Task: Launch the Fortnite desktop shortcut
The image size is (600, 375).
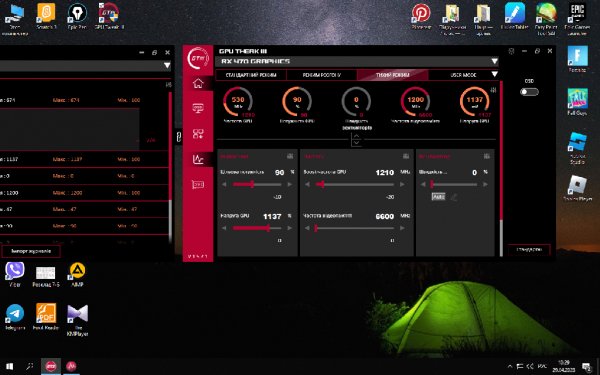Action: pyautogui.click(x=577, y=59)
